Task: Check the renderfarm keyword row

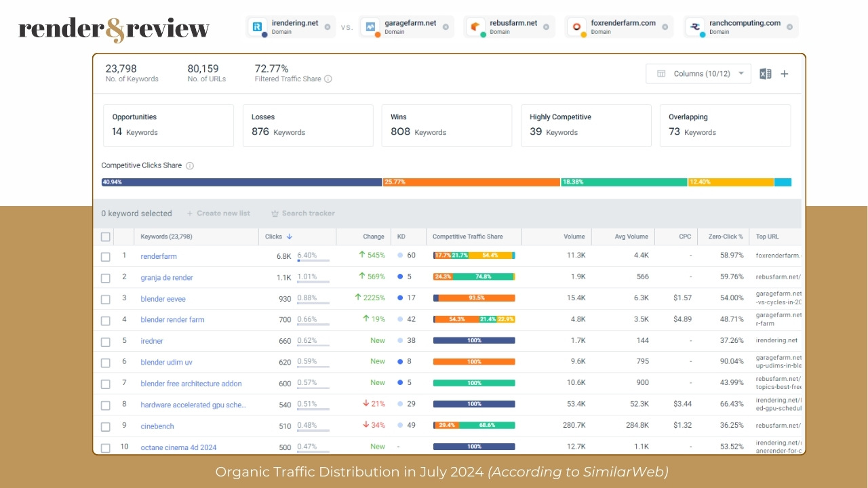Action: (x=105, y=256)
